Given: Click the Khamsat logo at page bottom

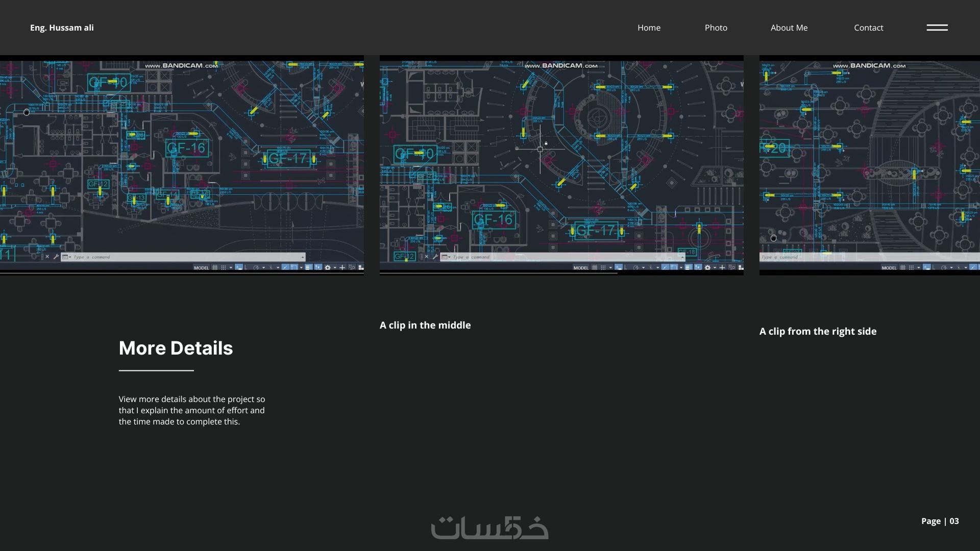Looking at the screenshot, I should [489, 528].
